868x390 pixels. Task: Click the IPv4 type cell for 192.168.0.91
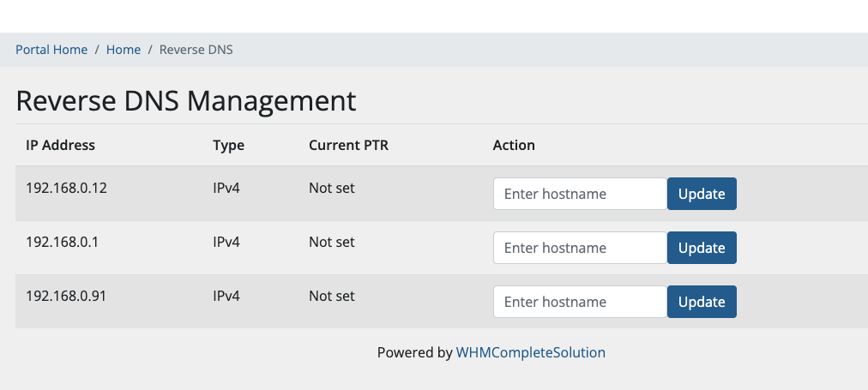[x=226, y=296]
